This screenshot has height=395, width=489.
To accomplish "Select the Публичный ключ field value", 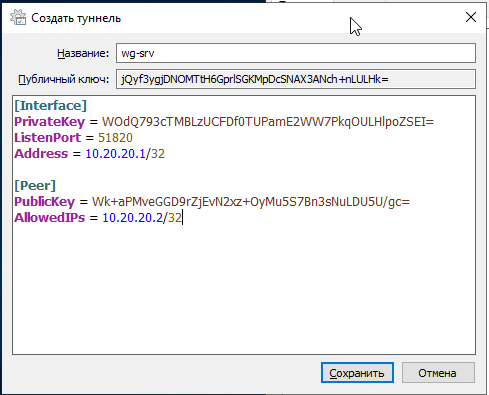I will pos(296,79).
